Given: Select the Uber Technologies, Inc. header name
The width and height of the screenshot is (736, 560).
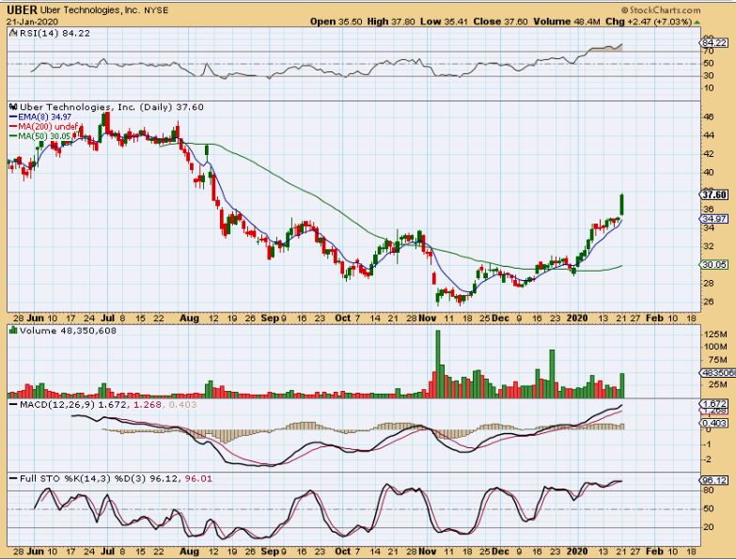Looking at the screenshot, I should pos(90,9).
